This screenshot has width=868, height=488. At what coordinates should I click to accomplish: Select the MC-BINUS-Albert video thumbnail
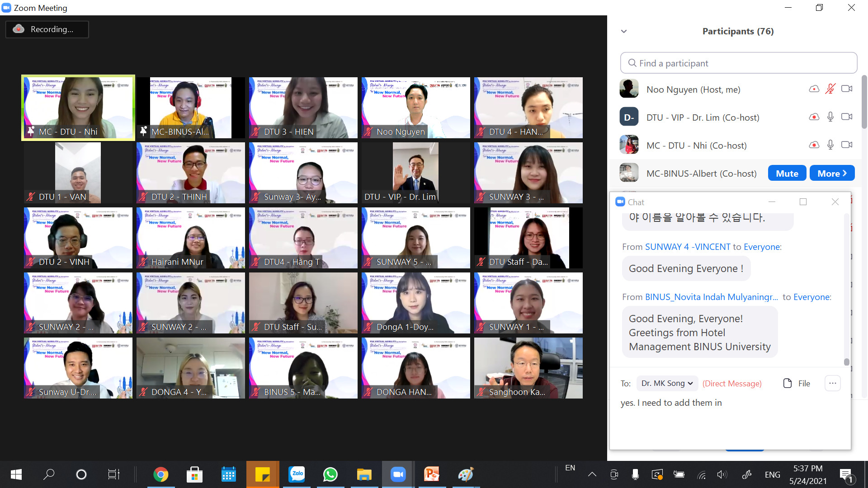coord(190,108)
